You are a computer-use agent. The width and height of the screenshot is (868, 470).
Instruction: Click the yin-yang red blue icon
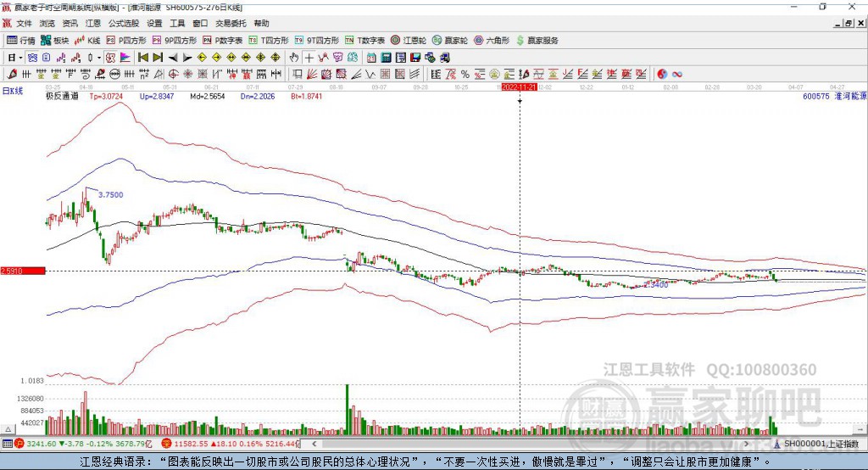coord(662,75)
